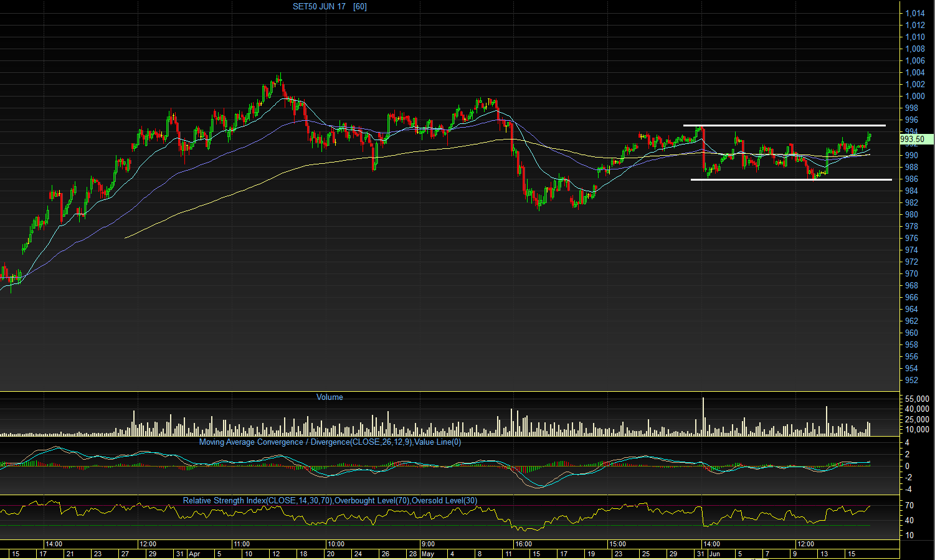The height and width of the screenshot is (560, 935).
Task: Click the May month label on date axis
Action: tap(428, 554)
